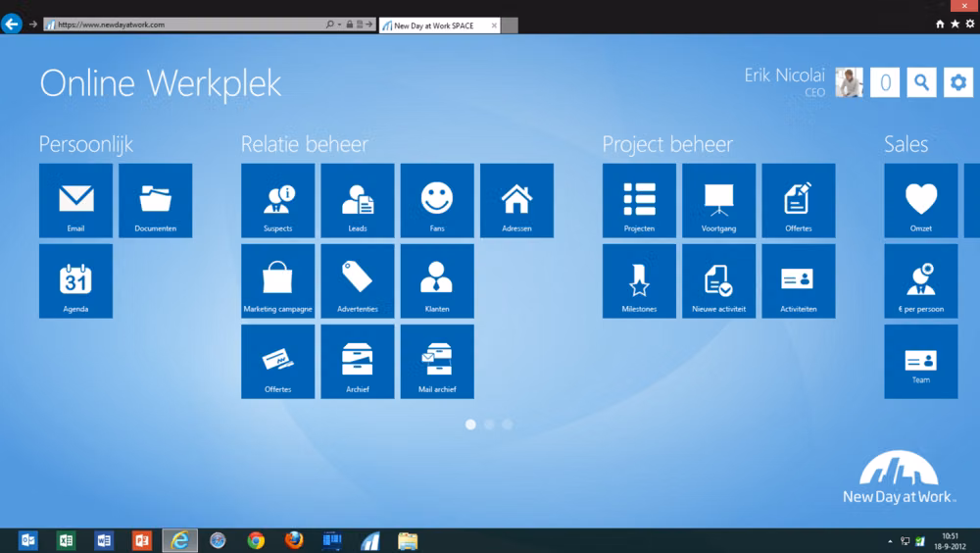The width and height of the screenshot is (980, 553).
Task: Open the Archief tile
Action: [x=358, y=362]
